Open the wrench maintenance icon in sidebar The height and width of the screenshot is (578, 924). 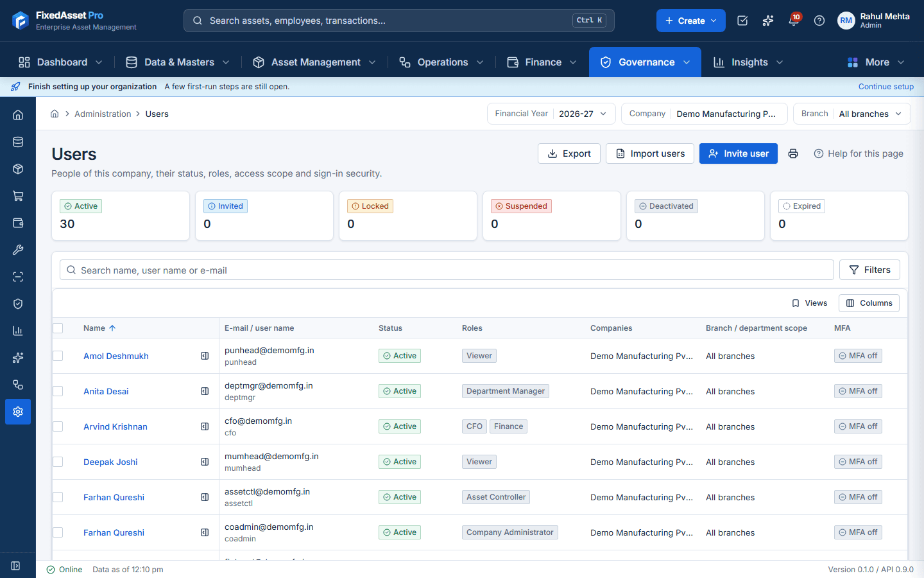(18, 250)
